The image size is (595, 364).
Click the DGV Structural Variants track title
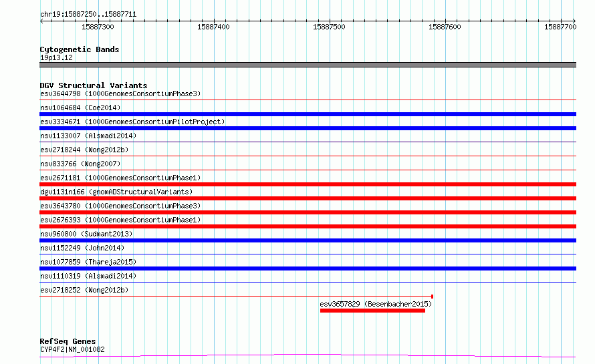pos(94,85)
